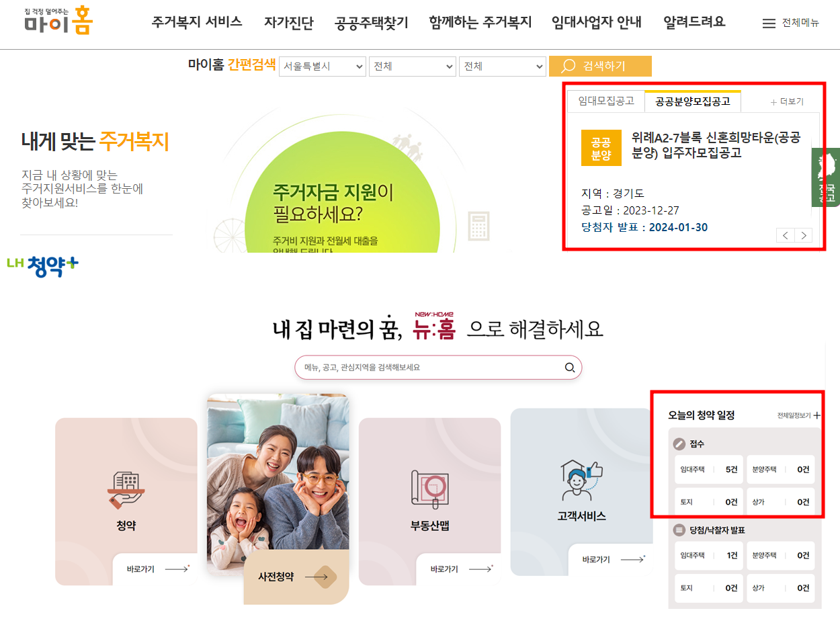This screenshot has height=623, width=840.
Task: Click the LH 청약+ logo
Action: pos(42,265)
